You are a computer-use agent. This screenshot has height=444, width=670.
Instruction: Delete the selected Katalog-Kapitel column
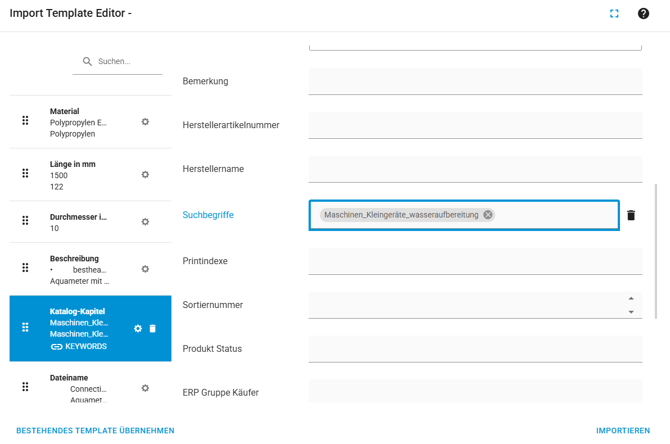tap(153, 328)
